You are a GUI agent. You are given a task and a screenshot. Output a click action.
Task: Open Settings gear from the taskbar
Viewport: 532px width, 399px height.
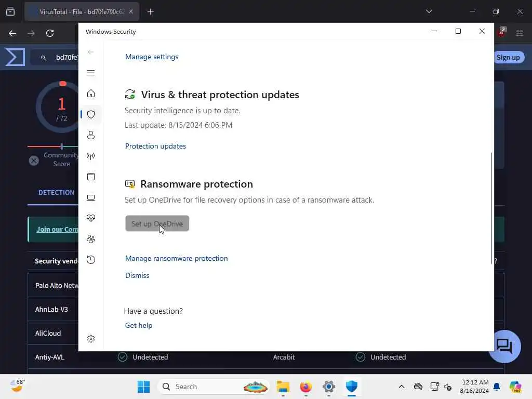click(x=328, y=387)
